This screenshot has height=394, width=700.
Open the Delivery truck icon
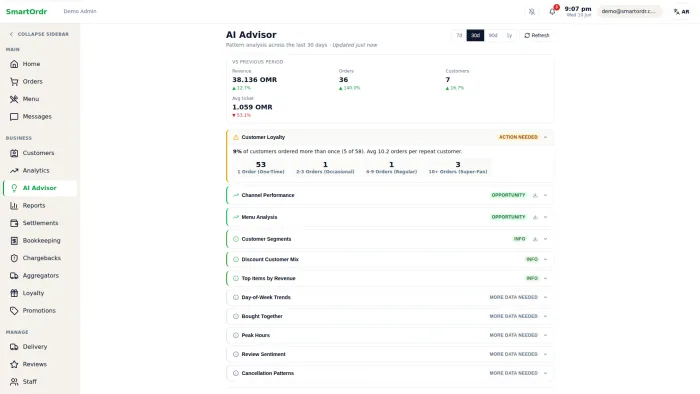pyautogui.click(x=14, y=347)
